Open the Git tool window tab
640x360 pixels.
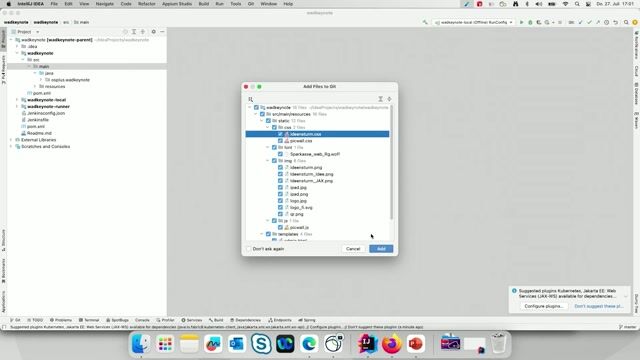pyautogui.click(x=15, y=320)
